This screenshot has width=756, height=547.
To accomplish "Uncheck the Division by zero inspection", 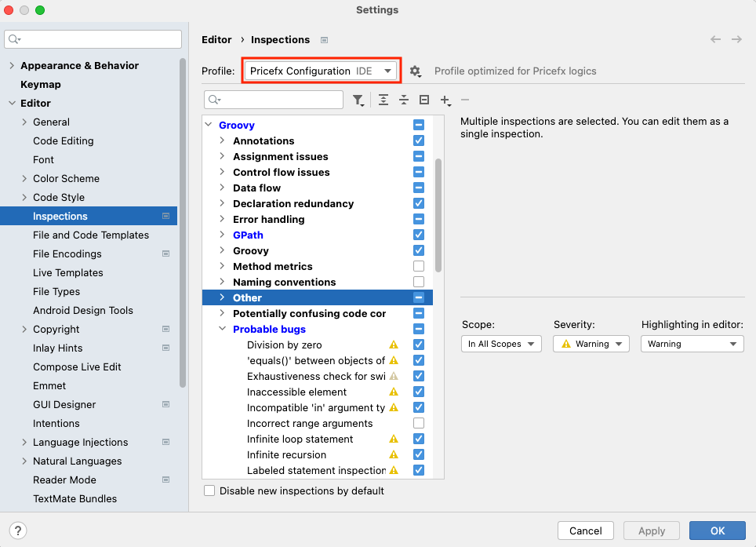I will pyautogui.click(x=419, y=345).
